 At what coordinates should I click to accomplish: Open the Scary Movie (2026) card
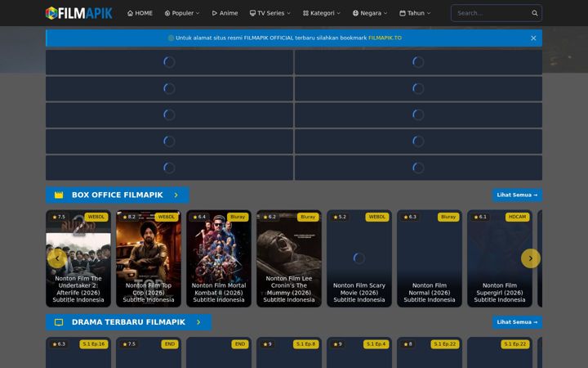359,258
